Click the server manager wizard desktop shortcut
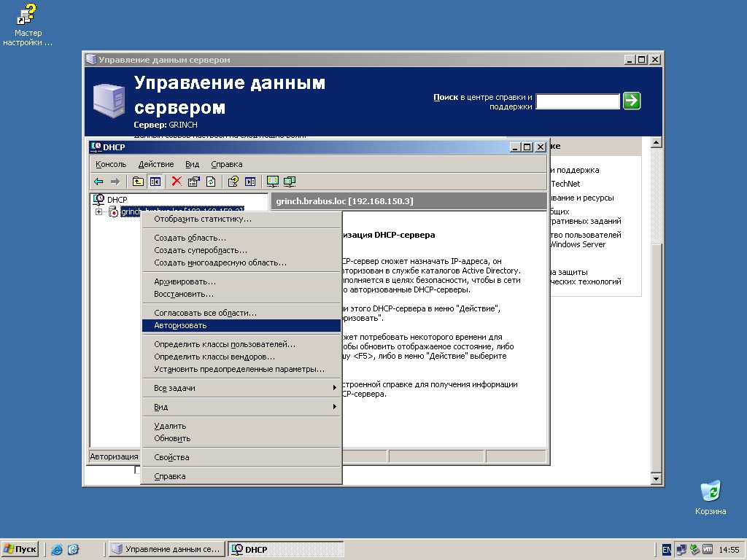 tap(27, 25)
